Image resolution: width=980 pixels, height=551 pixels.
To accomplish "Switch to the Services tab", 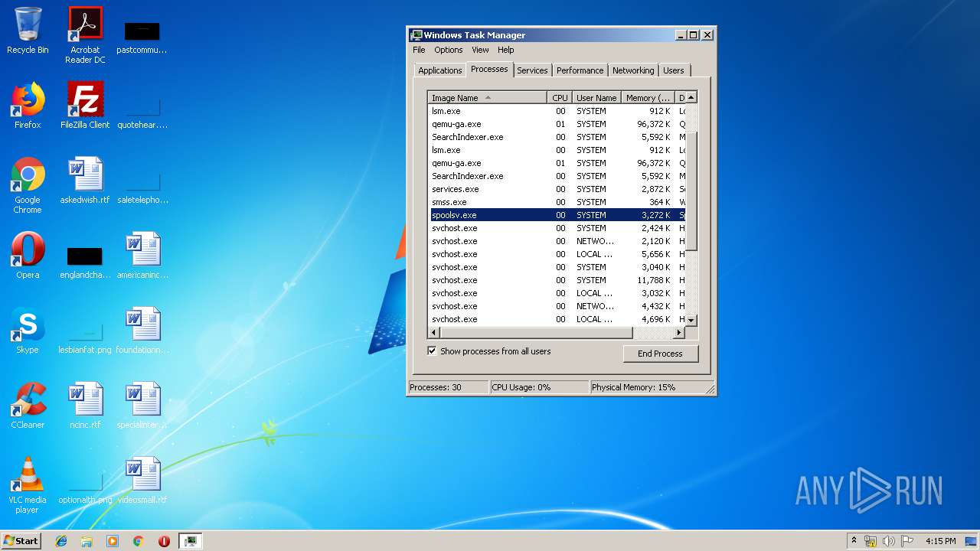I will coord(532,70).
